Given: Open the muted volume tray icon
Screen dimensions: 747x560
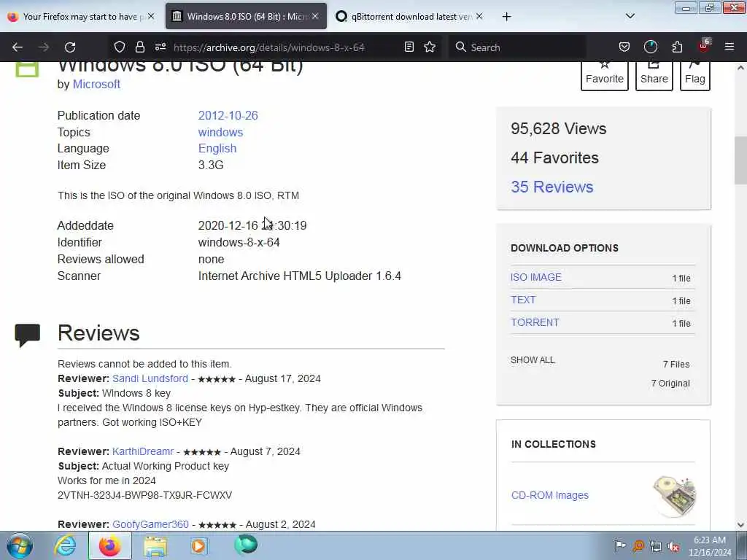Looking at the screenshot, I should tap(673, 546).
